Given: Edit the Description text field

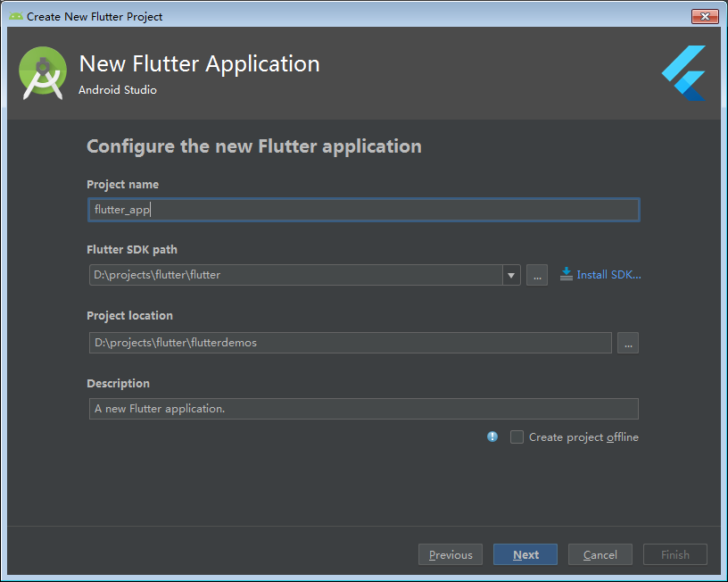Looking at the screenshot, I should [x=363, y=409].
